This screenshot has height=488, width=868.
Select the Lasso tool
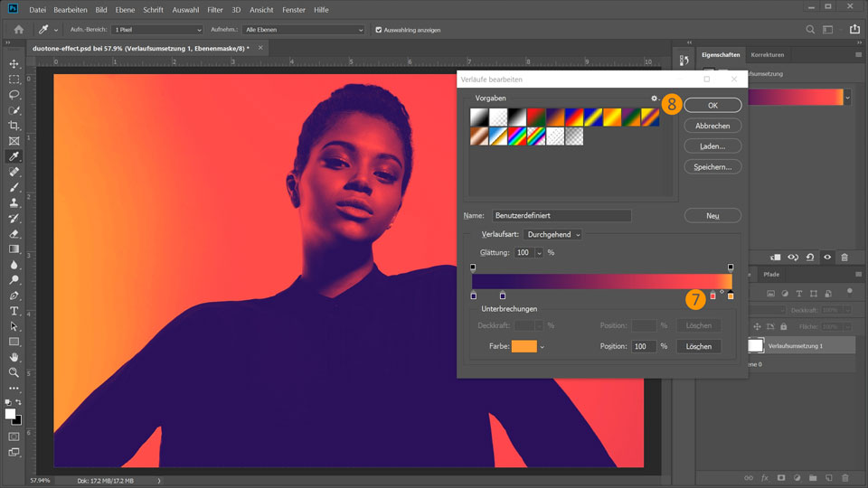14,94
